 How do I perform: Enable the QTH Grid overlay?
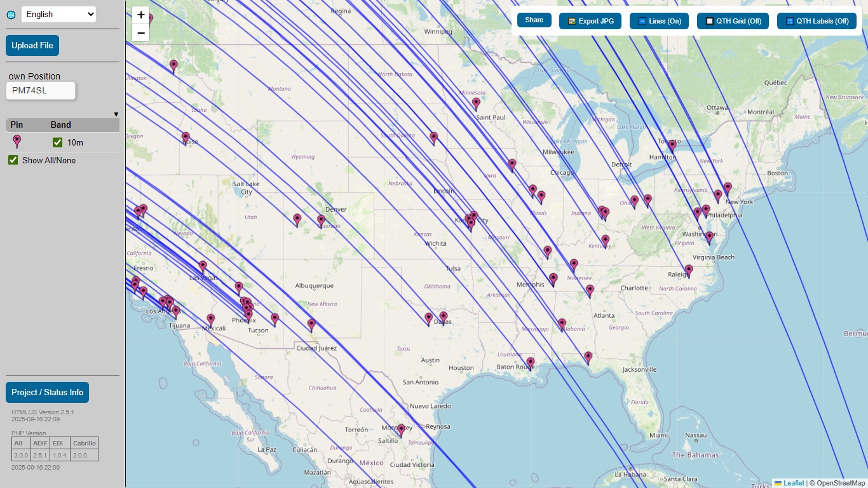[x=733, y=21]
